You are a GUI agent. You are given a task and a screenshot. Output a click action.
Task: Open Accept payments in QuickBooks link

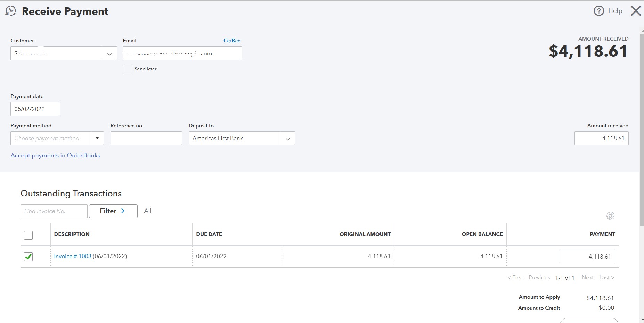(x=55, y=156)
